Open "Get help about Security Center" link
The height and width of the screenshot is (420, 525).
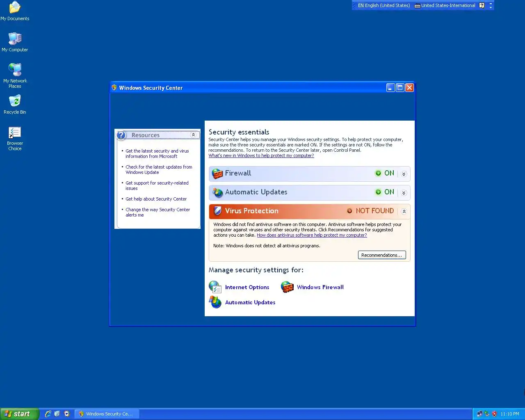[x=156, y=199]
